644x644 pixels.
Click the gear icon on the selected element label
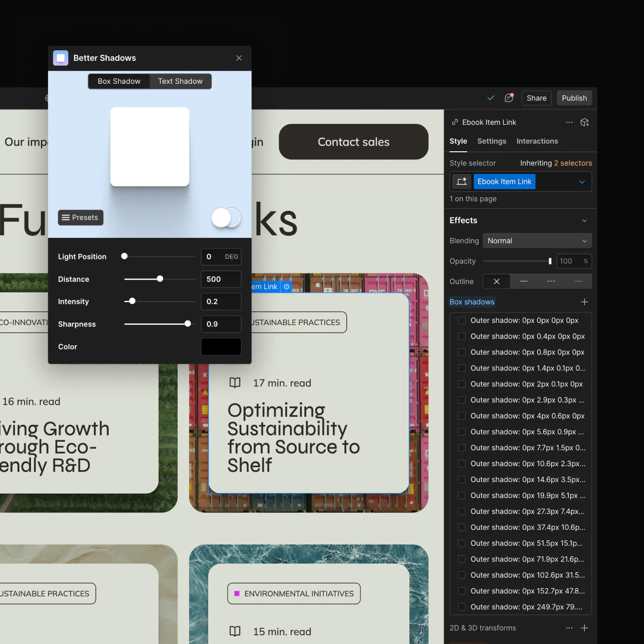pos(287,287)
